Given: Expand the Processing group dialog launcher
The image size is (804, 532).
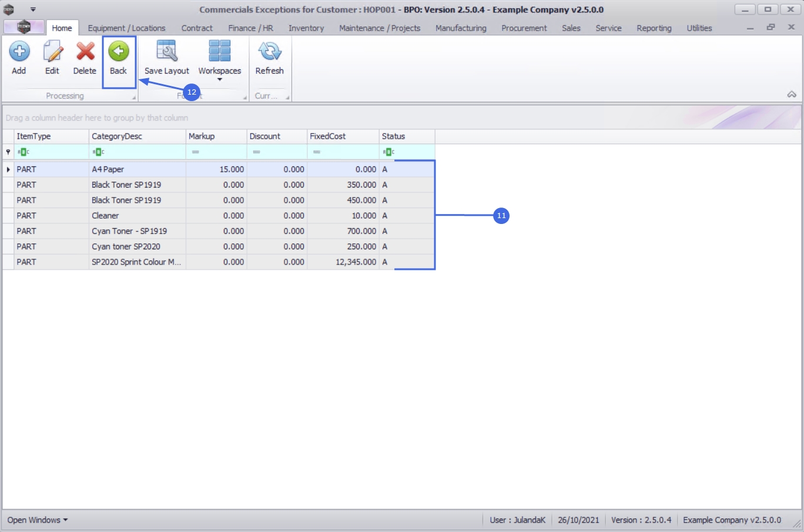Looking at the screenshot, I should 133,98.
